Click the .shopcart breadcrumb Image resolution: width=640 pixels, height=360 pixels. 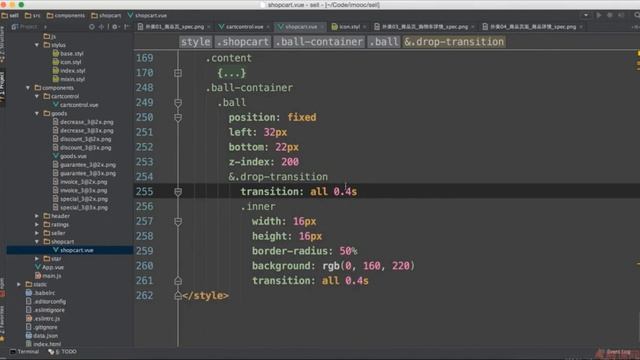pyautogui.click(x=243, y=42)
